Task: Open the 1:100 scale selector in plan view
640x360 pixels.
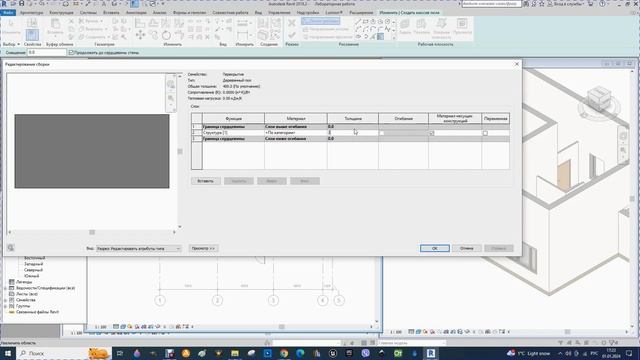Action: click(x=100, y=327)
